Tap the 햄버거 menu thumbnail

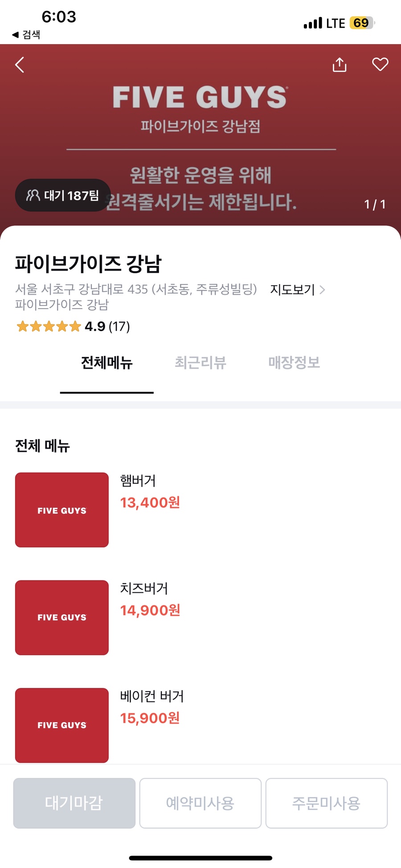pos(62,510)
